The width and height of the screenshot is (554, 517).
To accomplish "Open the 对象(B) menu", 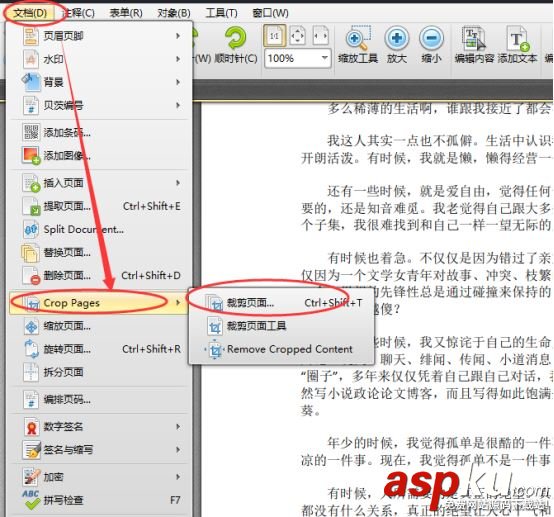I will 174,13.
